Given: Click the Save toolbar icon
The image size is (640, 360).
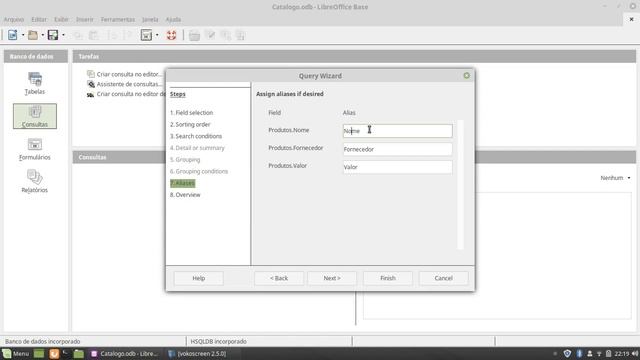Looking at the screenshot, I should [53, 35].
